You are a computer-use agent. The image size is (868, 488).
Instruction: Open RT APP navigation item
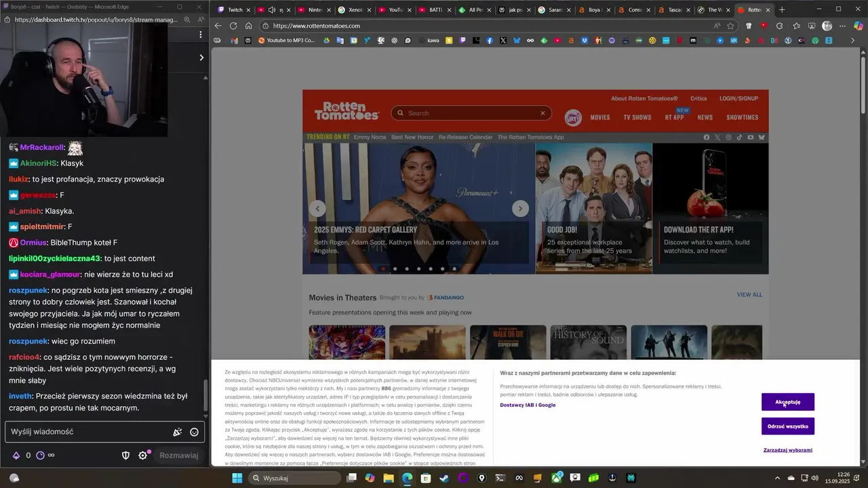click(x=675, y=117)
